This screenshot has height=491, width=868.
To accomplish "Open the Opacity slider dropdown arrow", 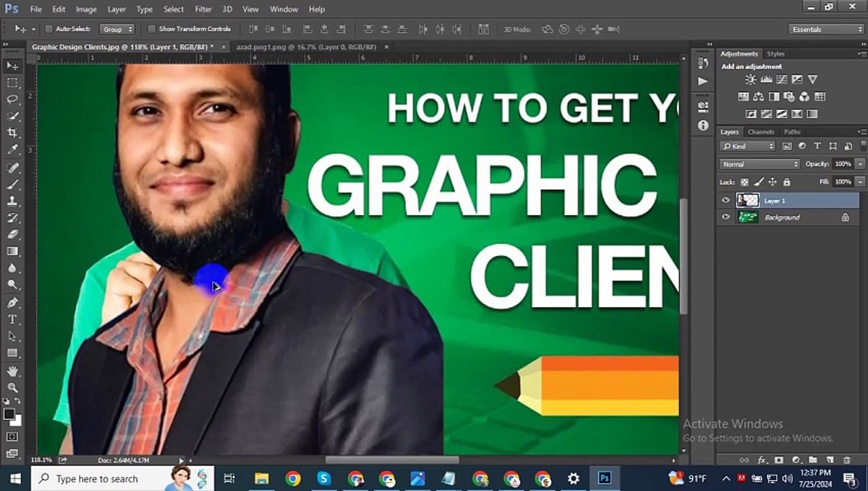I will pos(860,164).
